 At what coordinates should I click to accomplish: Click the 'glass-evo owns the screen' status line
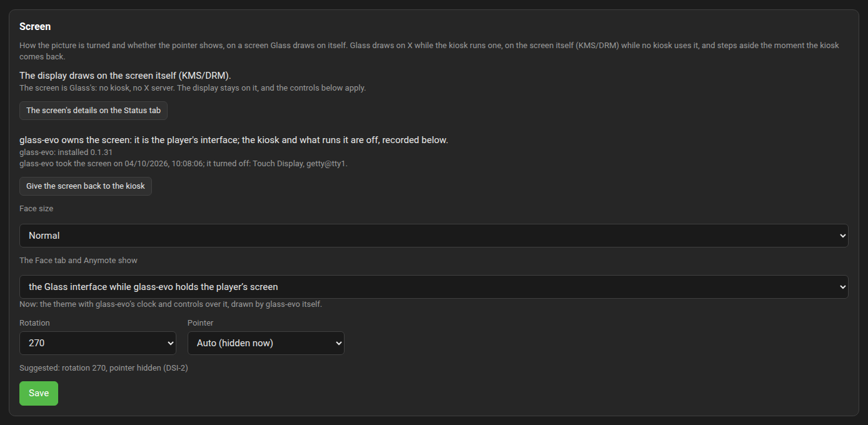tap(234, 140)
